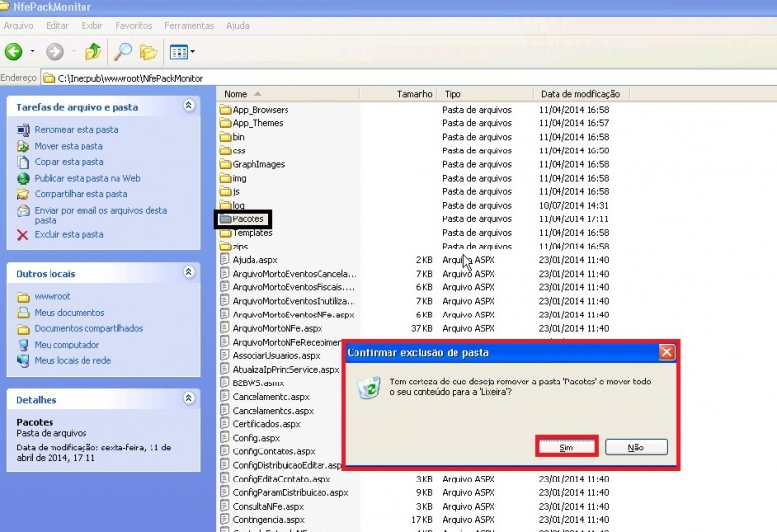Image resolution: width=777 pixels, height=532 pixels.
Task: Open the Ferramentas menu
Action: (188, 25)
